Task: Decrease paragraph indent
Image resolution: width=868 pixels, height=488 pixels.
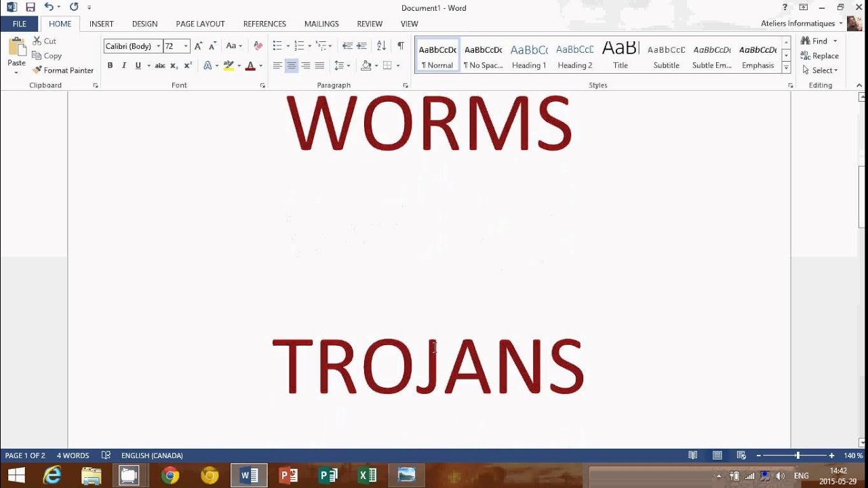Action: click(x=347, y=46)
